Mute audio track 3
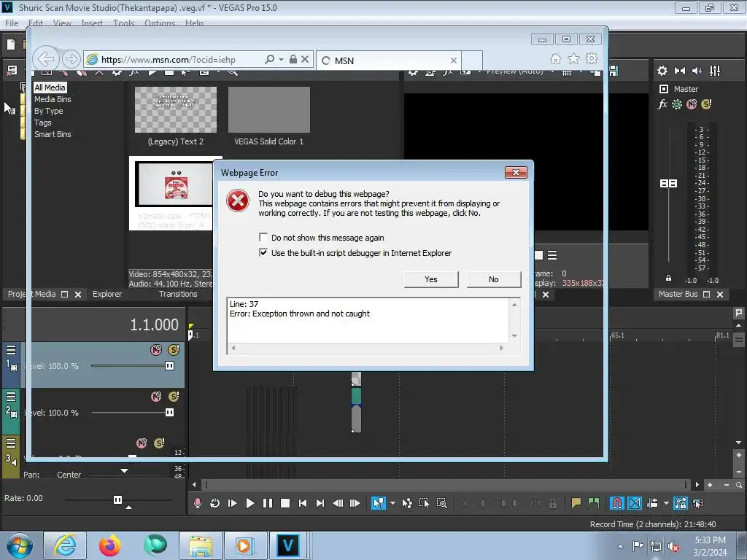This screenshot has width=747, height=560. click(142, 443)
